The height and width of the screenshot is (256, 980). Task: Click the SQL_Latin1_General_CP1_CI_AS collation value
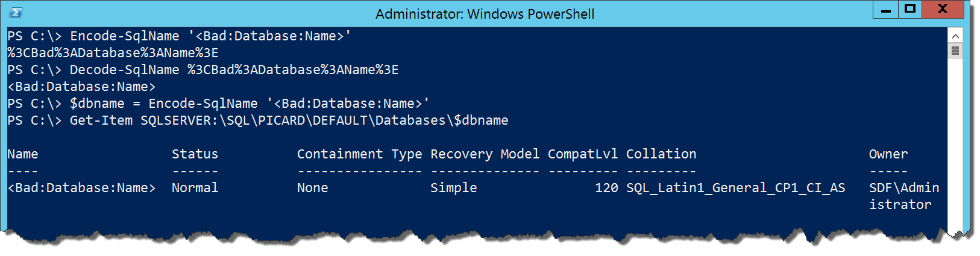(x=735, y=188)
